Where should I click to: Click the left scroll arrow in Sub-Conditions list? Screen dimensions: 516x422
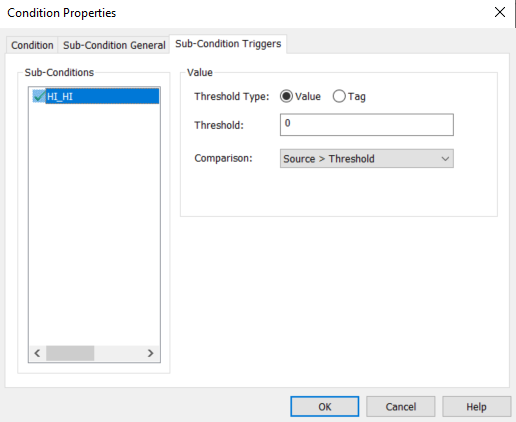(37, 353)
